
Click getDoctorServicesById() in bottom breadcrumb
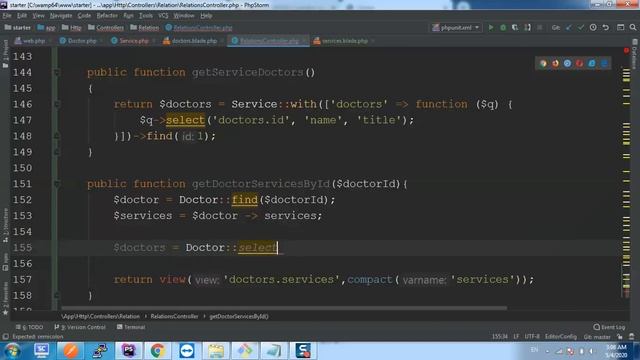(239, 316)
